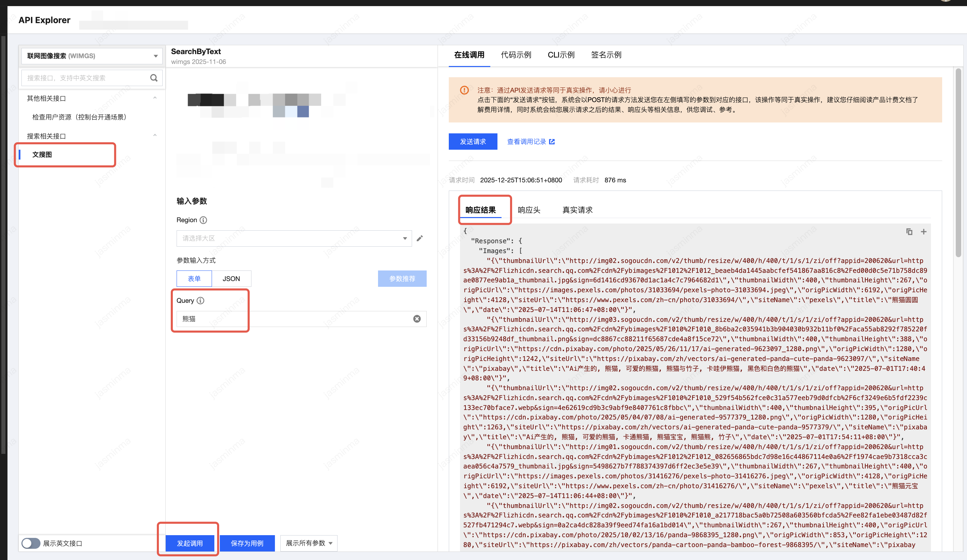Viewport: 967px width, 560px height.
Task: Click the Region info icon
Action: click(203, 220)
